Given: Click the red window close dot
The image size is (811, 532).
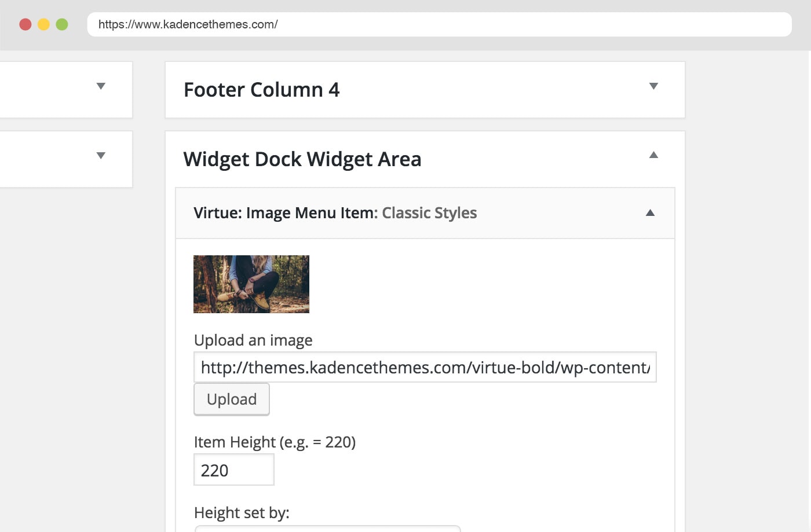Looking at the screenshot, I should [25, 24].
